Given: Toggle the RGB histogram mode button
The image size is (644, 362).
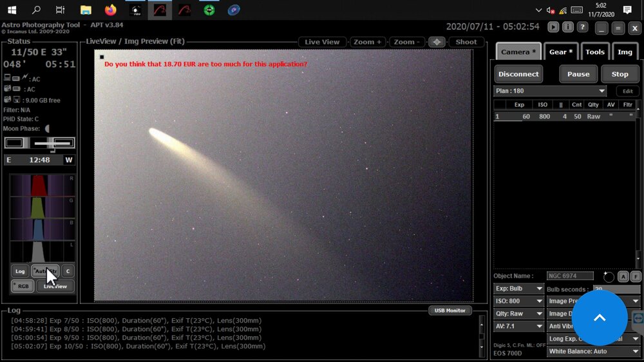Looking at the screenshot, I should click(x=23, y=286).
